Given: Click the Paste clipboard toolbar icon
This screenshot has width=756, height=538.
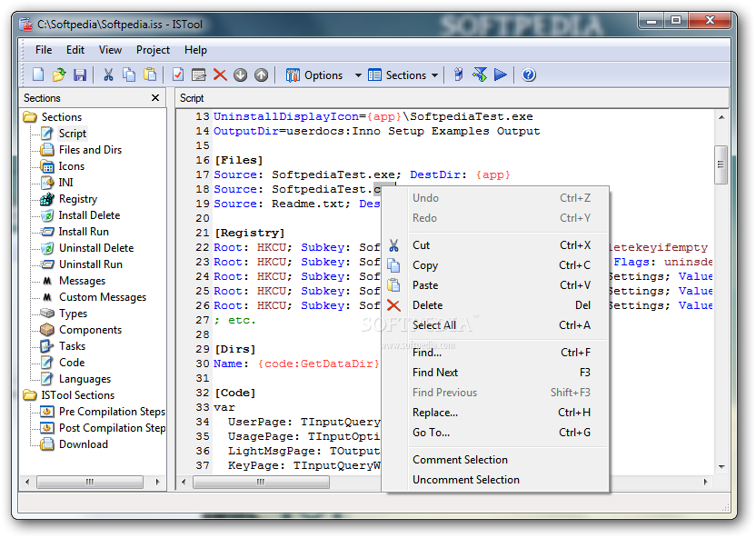Looking at the screenshot, I should [150, 75].
